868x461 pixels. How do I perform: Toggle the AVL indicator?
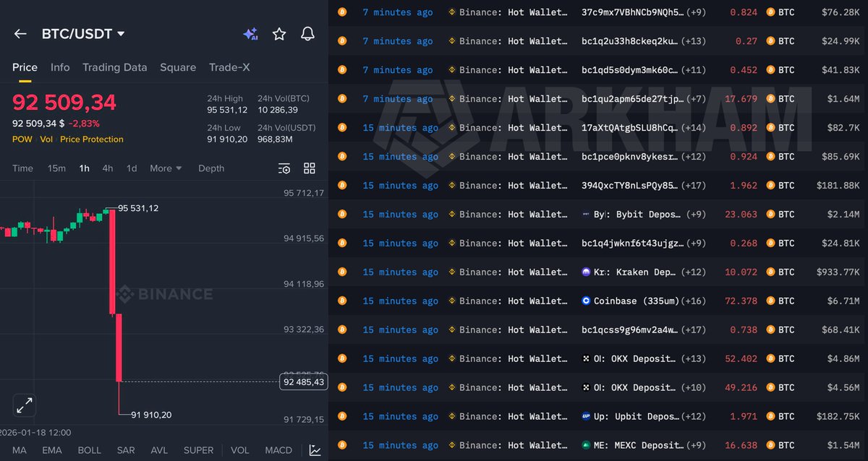pos(159,450)
